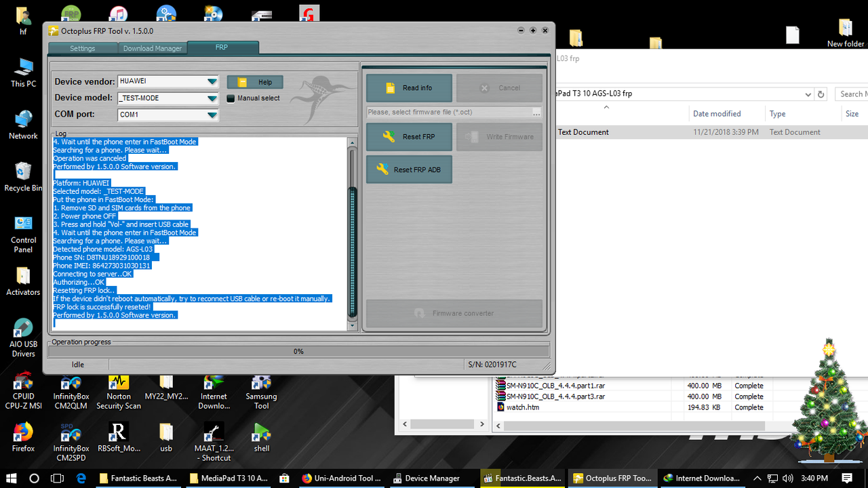This screenshot has width=868, height=488.
Task: Launch MAAT_1.2 Shortcut icon
Action: (214, 442)
